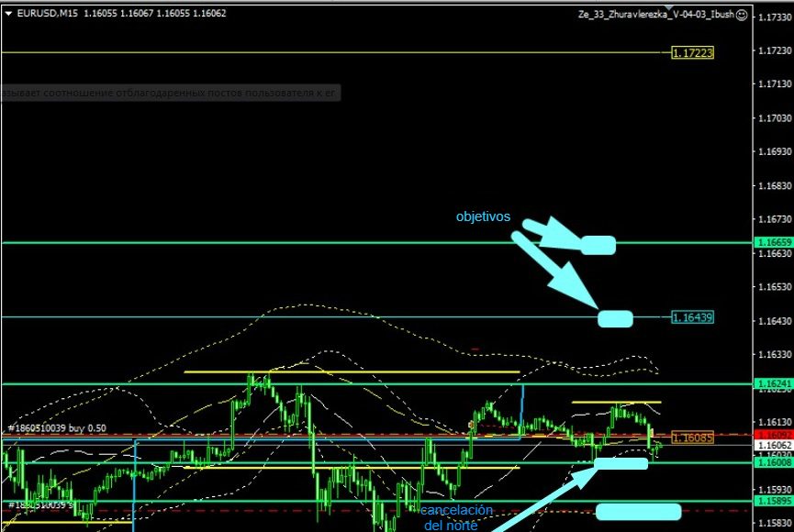This screenshot has height=532, width=794.
Task: Select the green 1.15895 level tag
Action: point(772,502)
